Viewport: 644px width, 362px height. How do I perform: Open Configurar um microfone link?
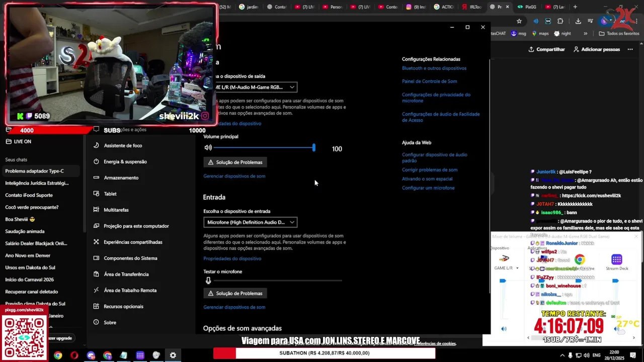pyautogui.click(x=428, y=188)
